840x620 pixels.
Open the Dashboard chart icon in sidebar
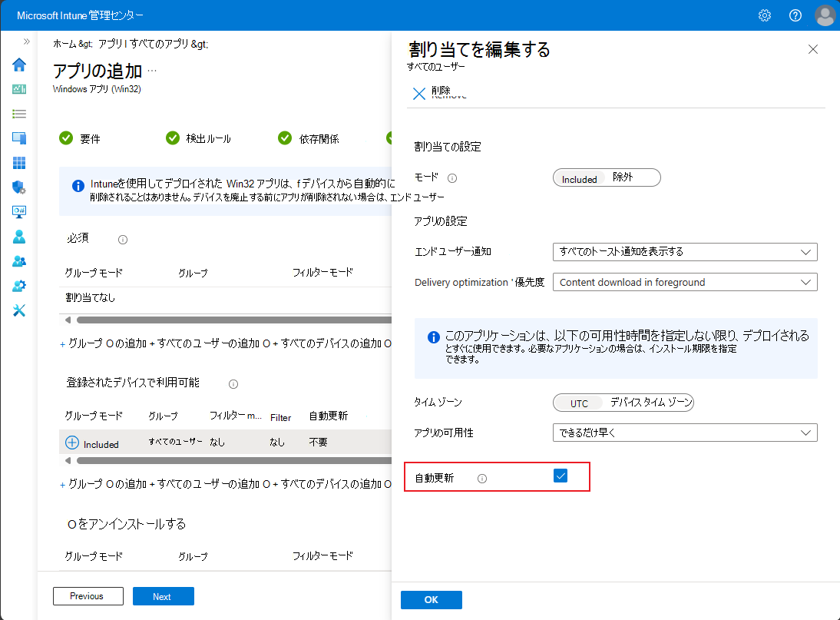(19, 89)
